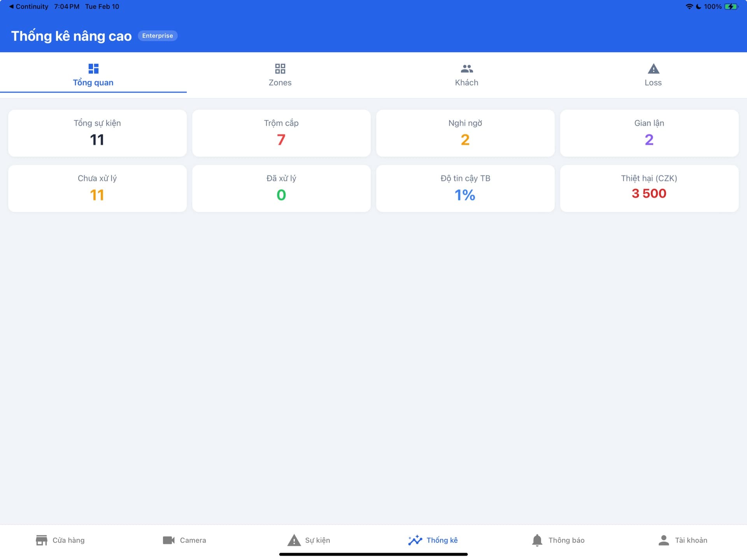
Task: Tap the Đã xử lý card
Action: (x=281, y=188)
